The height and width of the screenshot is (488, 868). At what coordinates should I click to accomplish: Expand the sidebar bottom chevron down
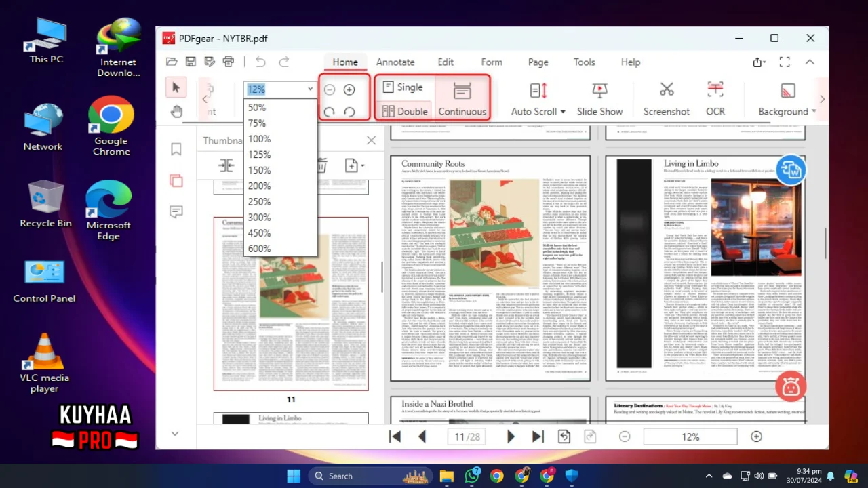coord(175,434)
